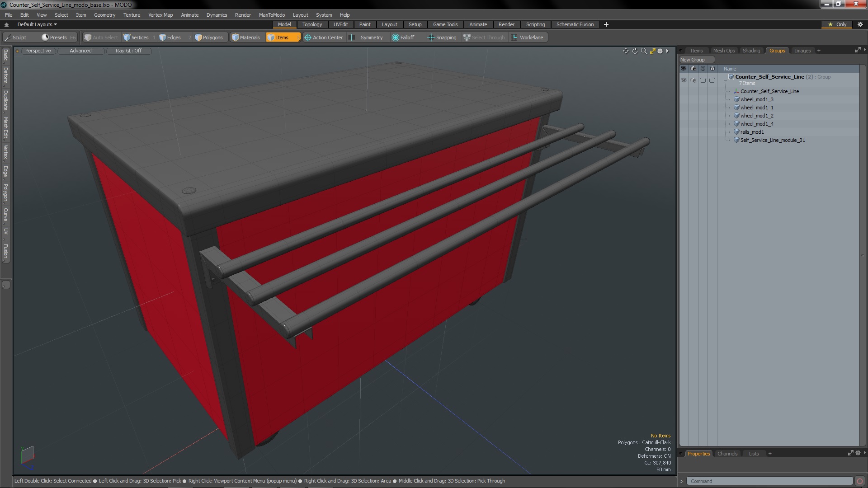Switch to the Shading panel tab

tap(751, 51)
